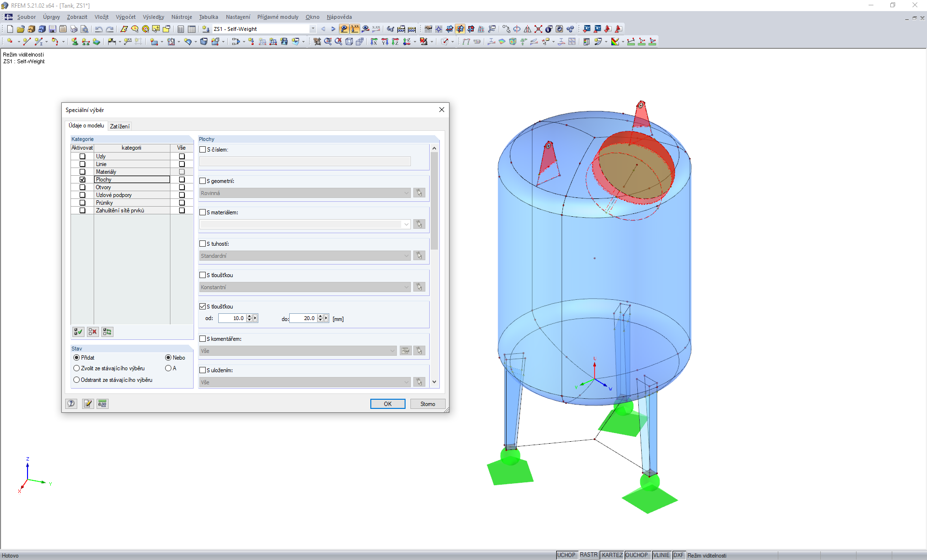Expand the 'S geometrií' Rovinná dropdown
The height and width of the screenshot is (560, 927).
click(406, 193)
